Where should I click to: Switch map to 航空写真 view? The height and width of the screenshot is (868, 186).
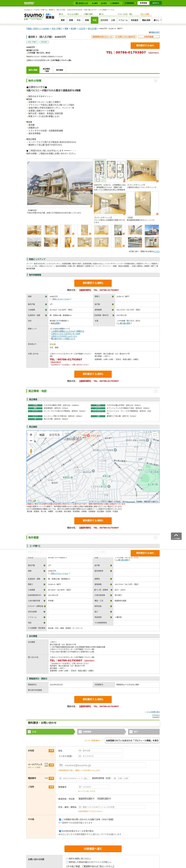click(55, 435)
